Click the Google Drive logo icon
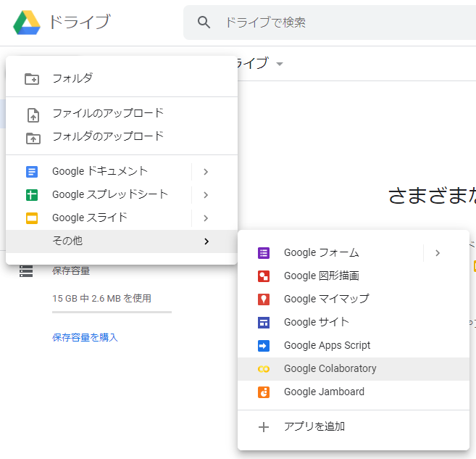 click(27, 22)
